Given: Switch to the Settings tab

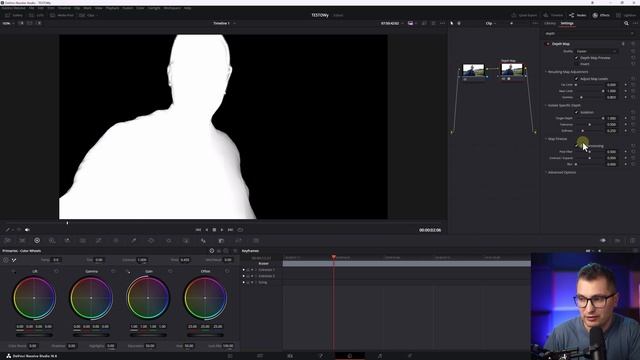Looking at the screenshot, I should point(567,23).
